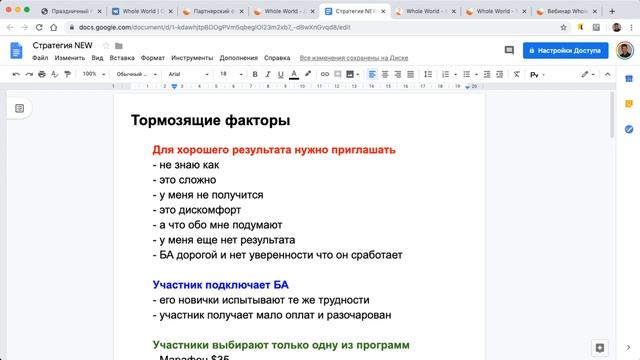Open the Инструменты menu

pyautogui.click(x=192, y=58)
